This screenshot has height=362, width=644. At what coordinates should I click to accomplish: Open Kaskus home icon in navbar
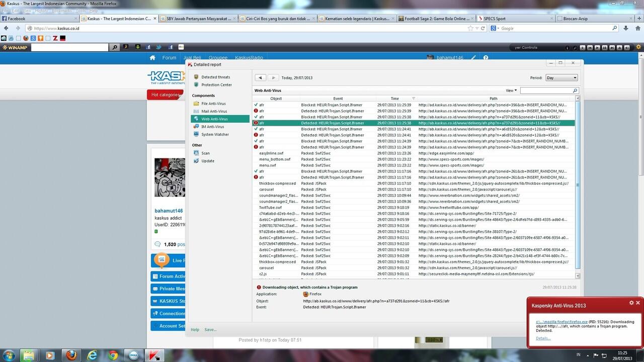pos(152,58)
